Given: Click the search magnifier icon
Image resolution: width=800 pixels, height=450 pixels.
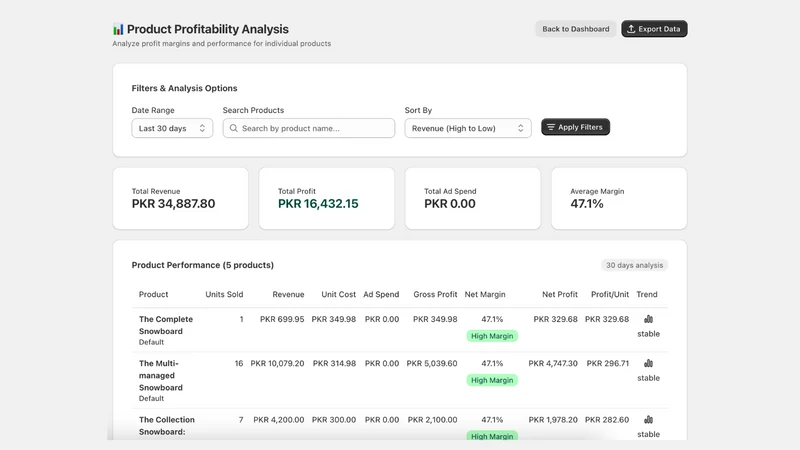Looking at the screenshot, I should click(234, 128).
